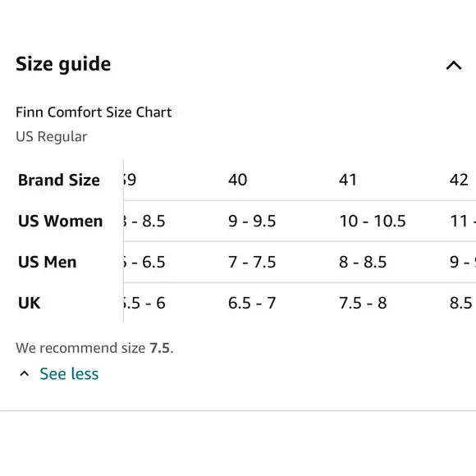Click the US Regular subtitle

pyautogui.click(x=52, y=136)
